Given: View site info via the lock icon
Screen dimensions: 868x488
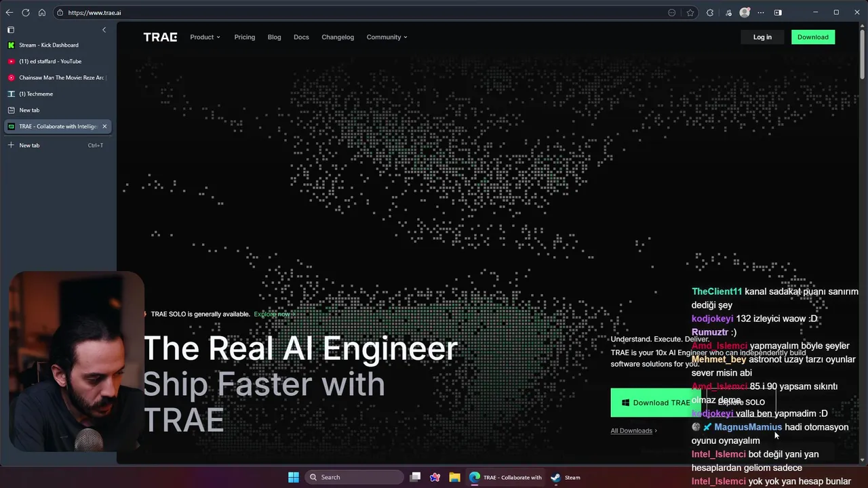Looking at the screenshot, I should (60, 12).
